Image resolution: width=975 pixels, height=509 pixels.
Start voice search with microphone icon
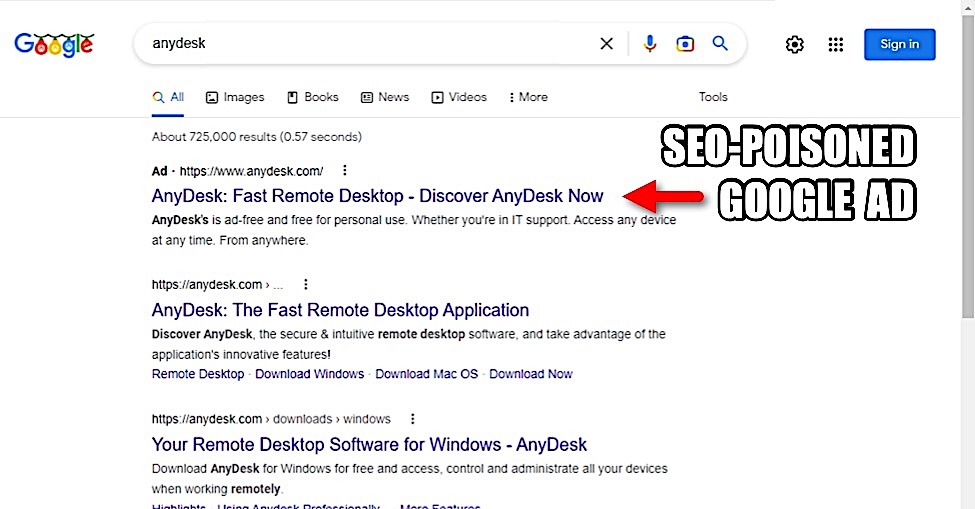coord(650,44)
